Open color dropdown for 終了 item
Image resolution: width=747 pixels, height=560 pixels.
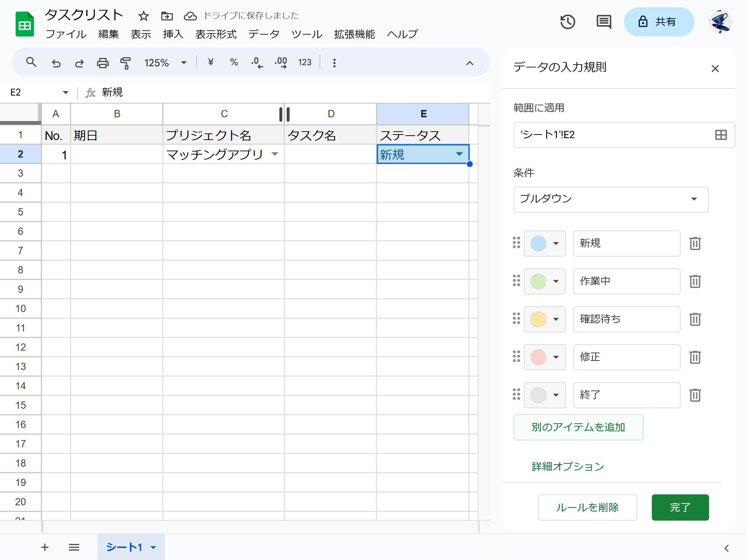coord(545,395)
